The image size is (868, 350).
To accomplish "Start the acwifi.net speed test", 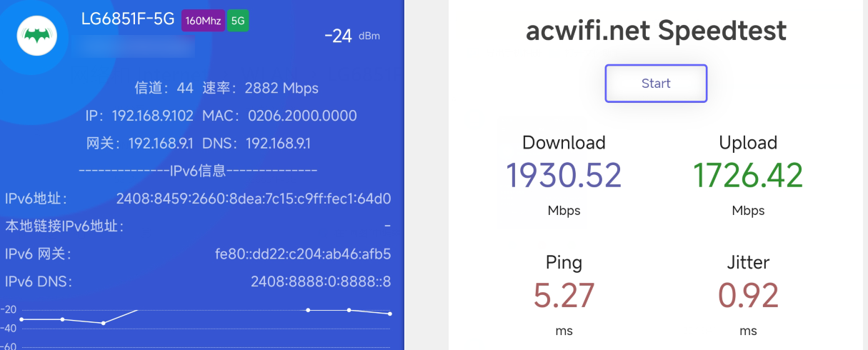I will point(656,84).
